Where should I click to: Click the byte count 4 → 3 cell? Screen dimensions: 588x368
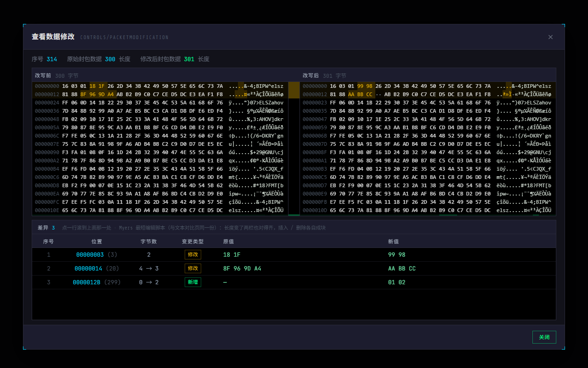pyautogui.click(x=149, y=268)
